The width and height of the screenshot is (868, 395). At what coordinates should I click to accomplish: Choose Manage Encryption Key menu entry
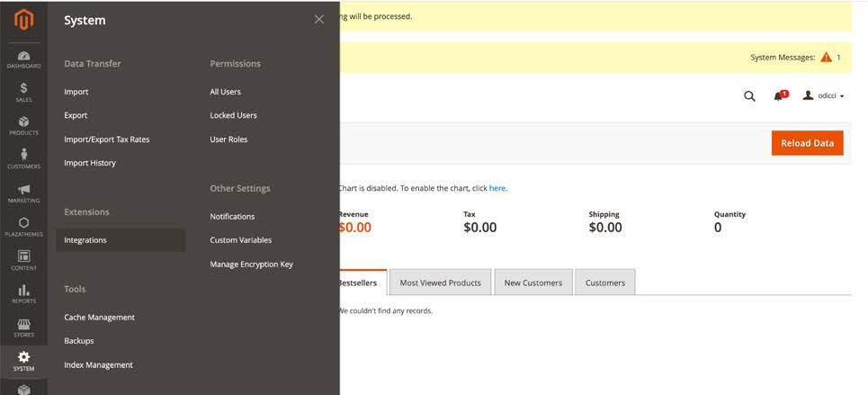pyautogui.click(x=251, y=265)
